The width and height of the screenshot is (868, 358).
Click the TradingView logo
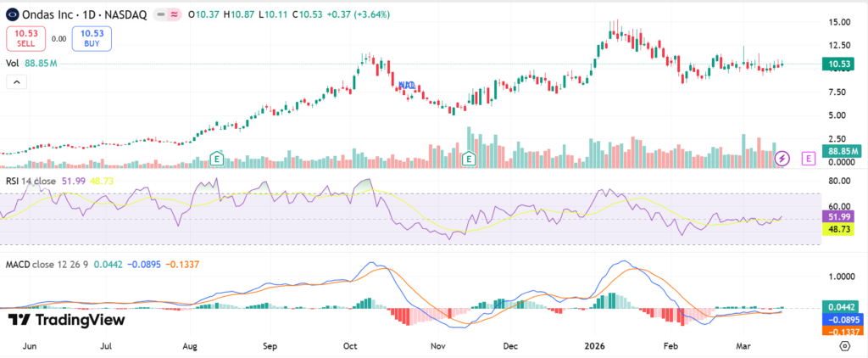tap(66, 320)
